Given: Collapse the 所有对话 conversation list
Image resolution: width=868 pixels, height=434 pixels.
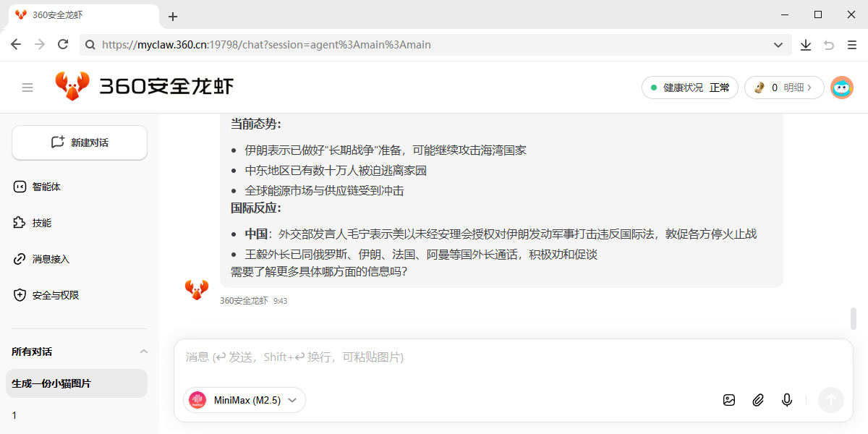Looking at the screenshot, I should point(143,352).
